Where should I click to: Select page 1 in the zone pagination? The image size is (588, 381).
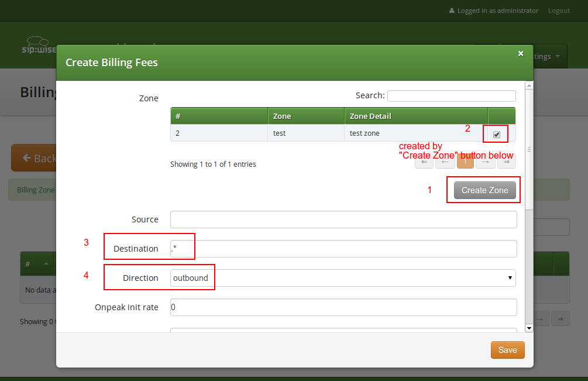(465, 162)
